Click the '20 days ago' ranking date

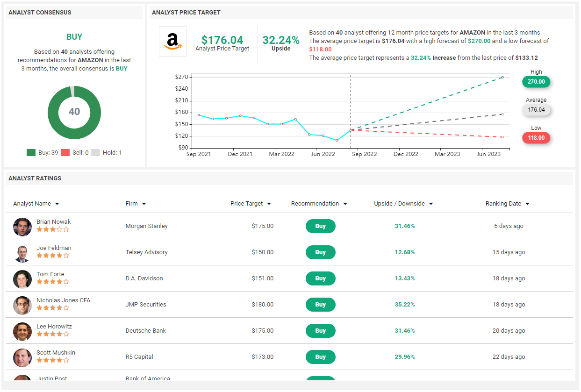(509, 331)
